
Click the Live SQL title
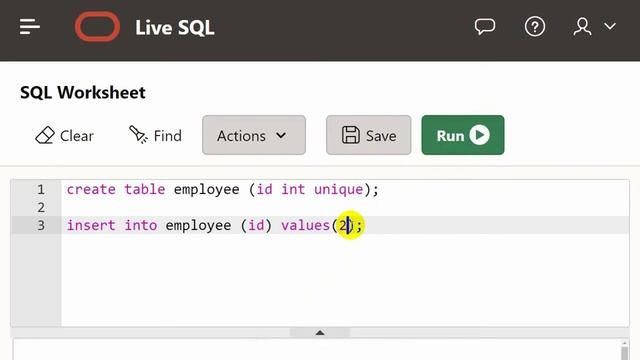[175, 28]
